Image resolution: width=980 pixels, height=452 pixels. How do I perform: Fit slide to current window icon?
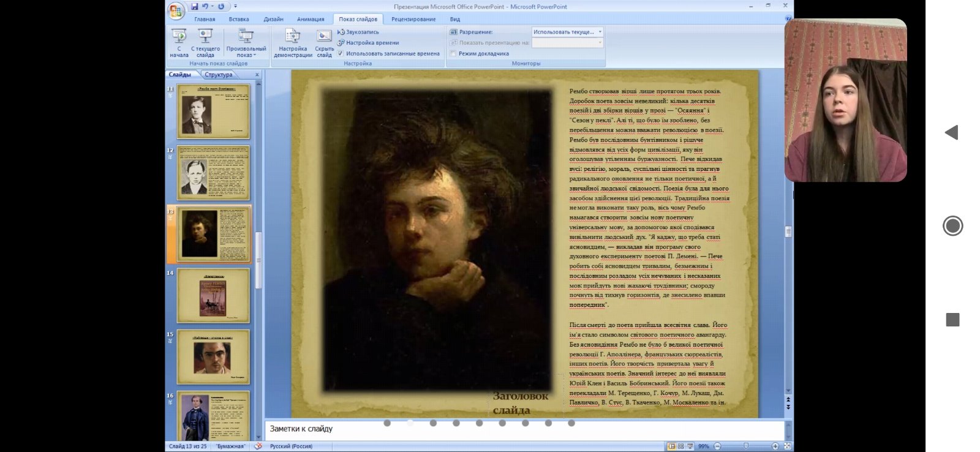[x=787, y=446]
